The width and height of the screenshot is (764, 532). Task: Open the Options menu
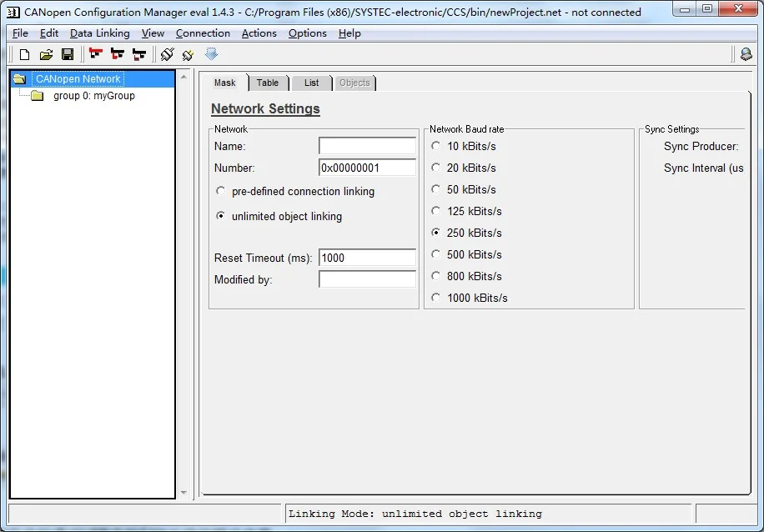click(307, 33)
